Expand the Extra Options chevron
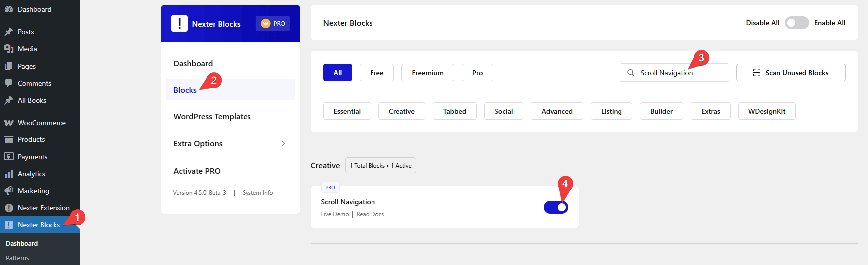The width and height of the screenshot is (868, 265). [283, 143]
